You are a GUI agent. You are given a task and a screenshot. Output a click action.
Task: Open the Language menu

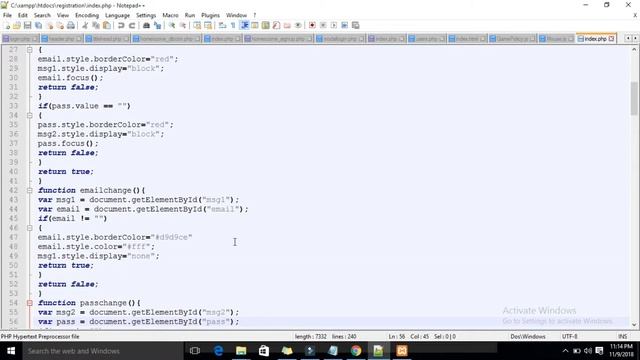point(117,15)
